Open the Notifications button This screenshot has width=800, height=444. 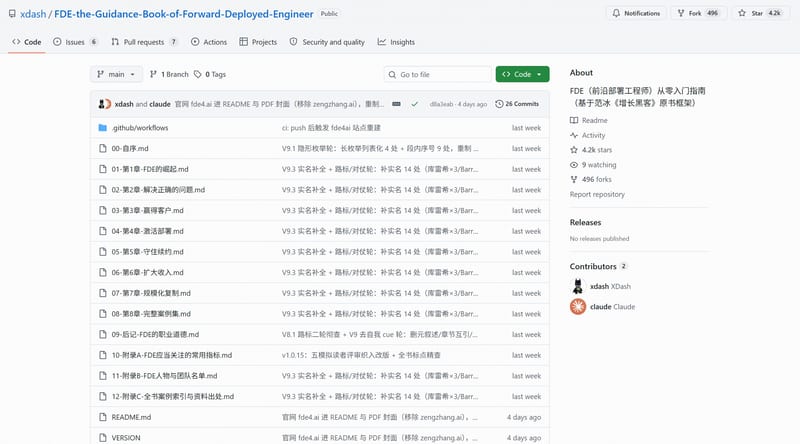pyautogui.click(x=636, y=13)
